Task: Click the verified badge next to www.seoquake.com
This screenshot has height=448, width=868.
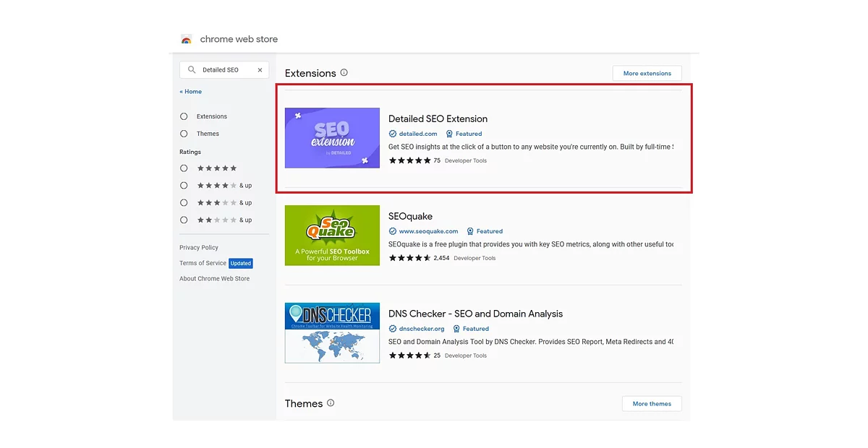Action: tap(393, 231)
